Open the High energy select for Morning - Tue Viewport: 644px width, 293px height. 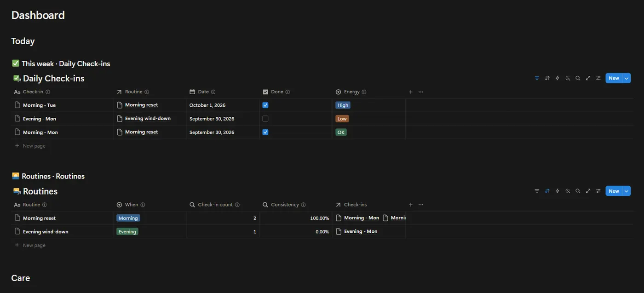coord(343,105)
